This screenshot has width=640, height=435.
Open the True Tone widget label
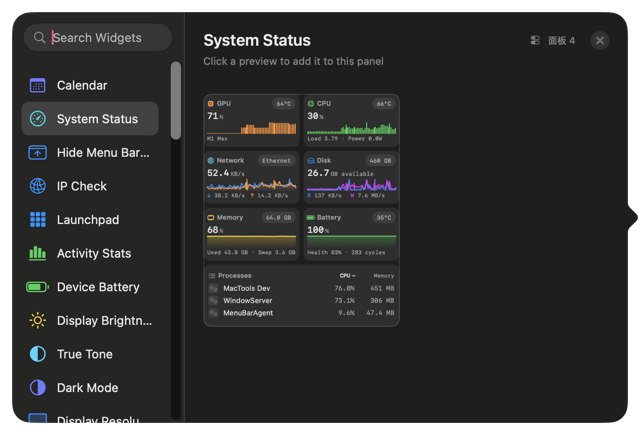click(84, 354)
